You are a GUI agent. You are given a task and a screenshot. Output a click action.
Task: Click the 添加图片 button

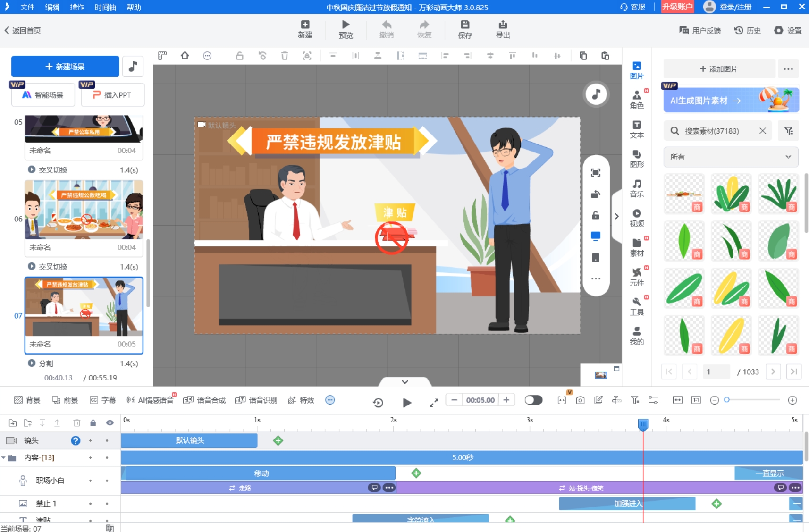(719, 69)
